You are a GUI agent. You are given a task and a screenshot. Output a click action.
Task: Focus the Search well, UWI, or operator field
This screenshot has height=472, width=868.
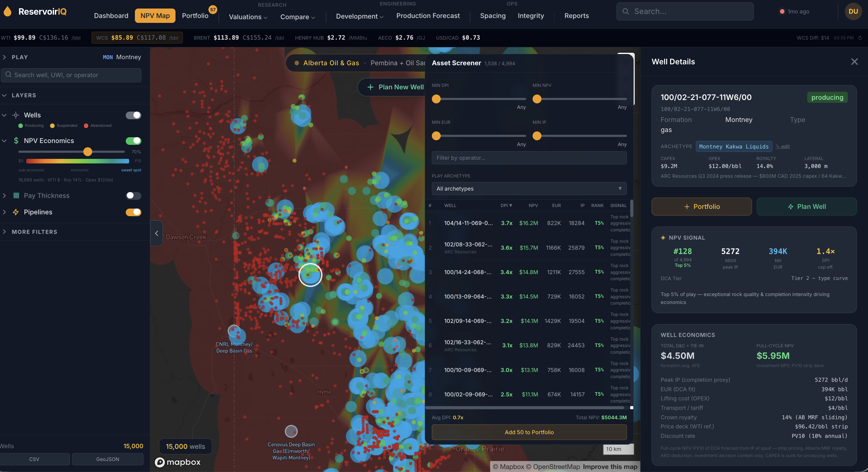pos(71,75)
